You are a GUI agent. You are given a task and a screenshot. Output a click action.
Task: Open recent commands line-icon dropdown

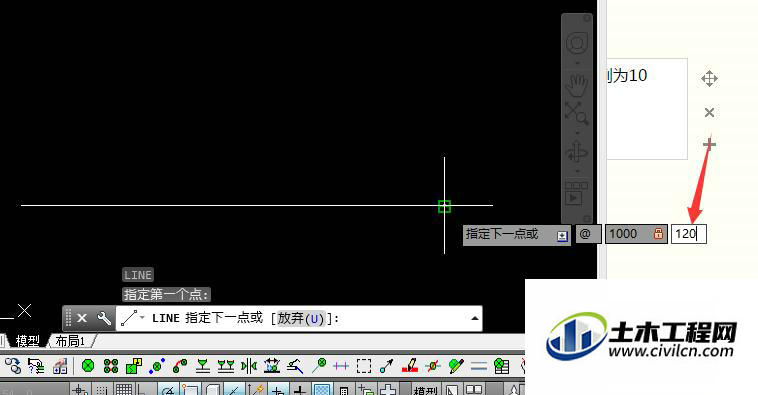[133, 318]
